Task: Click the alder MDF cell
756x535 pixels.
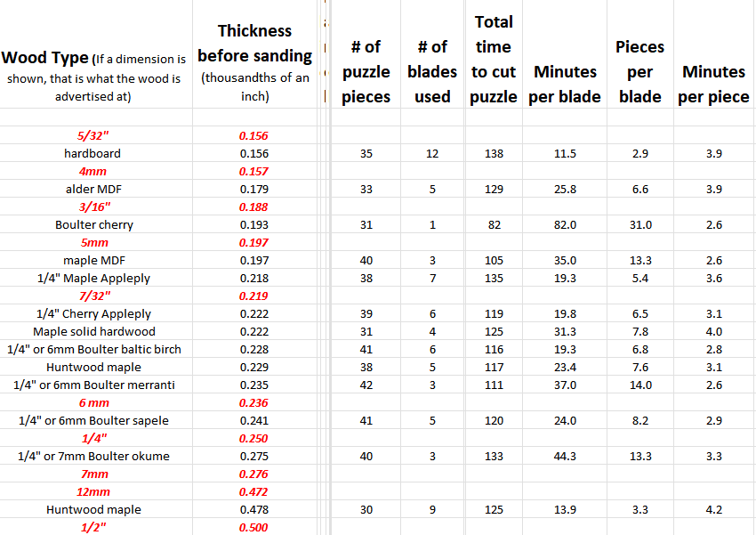Action: pos(93,189)
